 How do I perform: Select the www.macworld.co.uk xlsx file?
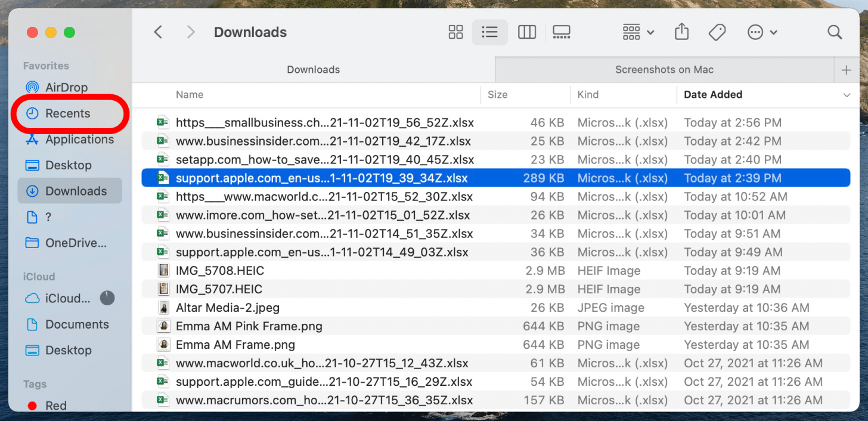[x=496, y=363]
